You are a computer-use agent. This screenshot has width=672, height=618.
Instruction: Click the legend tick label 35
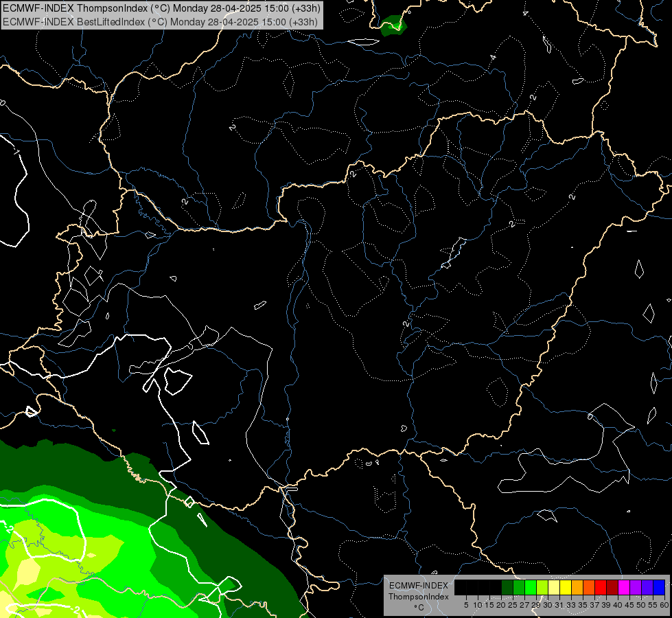tap(583, 605)
